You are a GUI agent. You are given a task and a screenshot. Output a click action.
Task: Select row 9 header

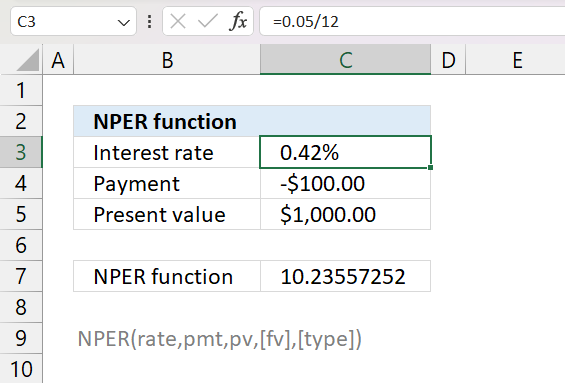pos(21,338)
